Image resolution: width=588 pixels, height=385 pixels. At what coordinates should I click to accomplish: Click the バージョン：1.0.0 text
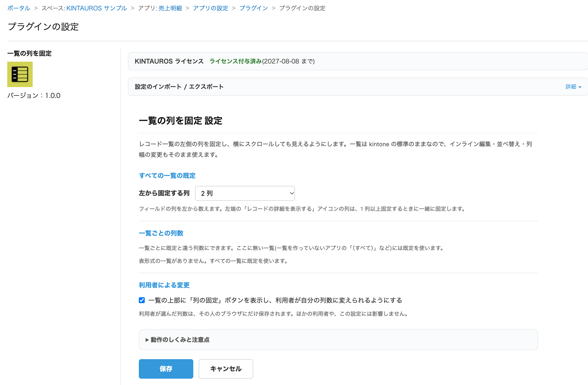34,96
